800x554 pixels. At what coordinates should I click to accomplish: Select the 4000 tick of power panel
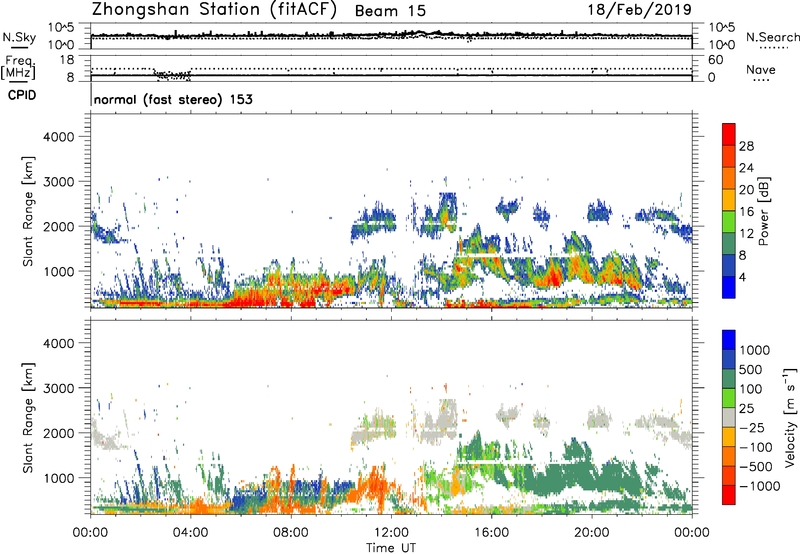59,137
